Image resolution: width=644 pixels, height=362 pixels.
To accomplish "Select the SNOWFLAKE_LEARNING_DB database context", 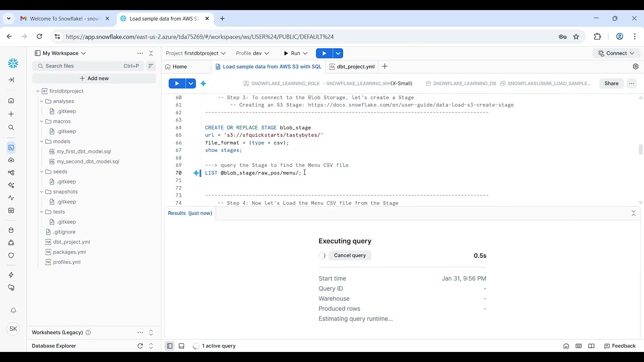I will (461, 83).
